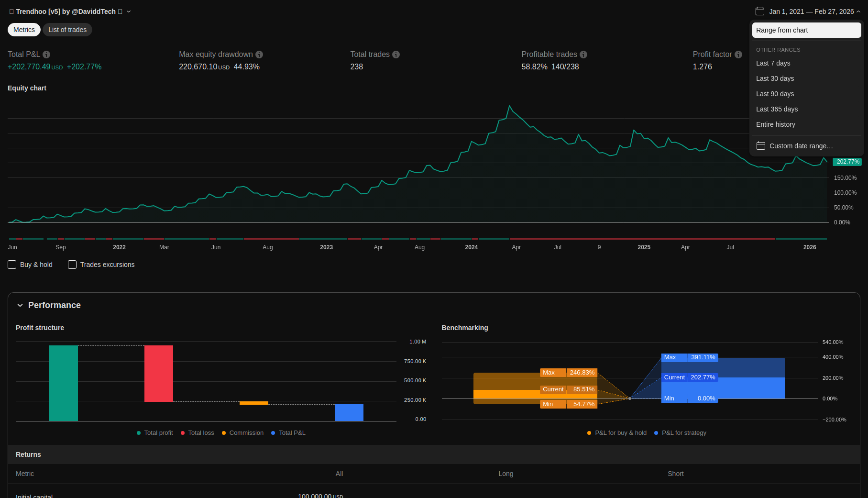Click info icon next to Profit factor
The width and height of the screenshot is (868, 498).
click(x=738, y=55)
